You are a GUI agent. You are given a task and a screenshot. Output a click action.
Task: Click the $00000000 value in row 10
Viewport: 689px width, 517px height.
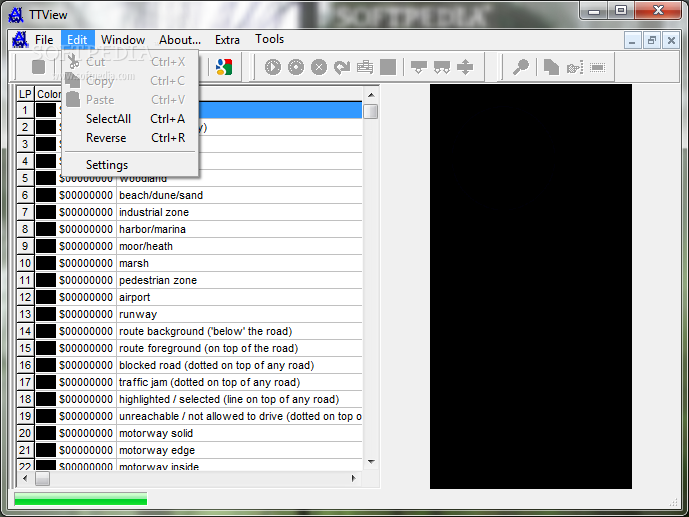pyautogui.click(x=86, y=263)
